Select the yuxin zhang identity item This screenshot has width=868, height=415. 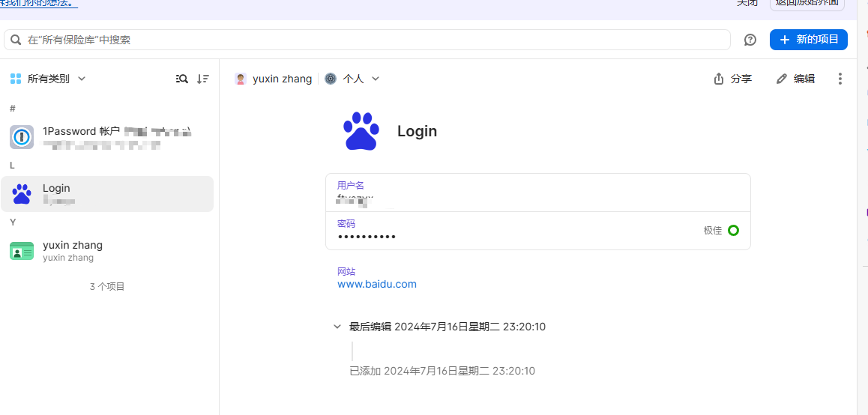pyautogui.click(x=106, y=251)
